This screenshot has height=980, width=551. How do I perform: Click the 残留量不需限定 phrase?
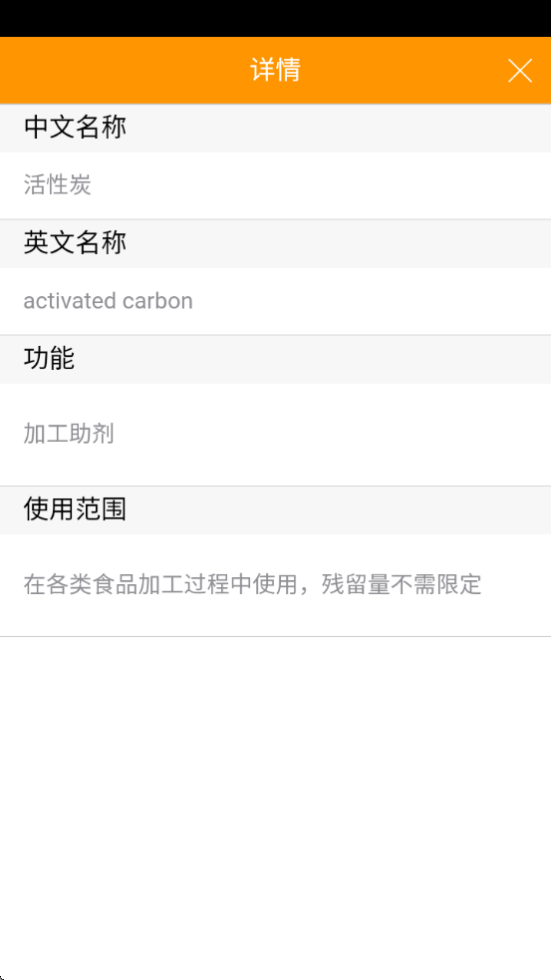[402, 585]
